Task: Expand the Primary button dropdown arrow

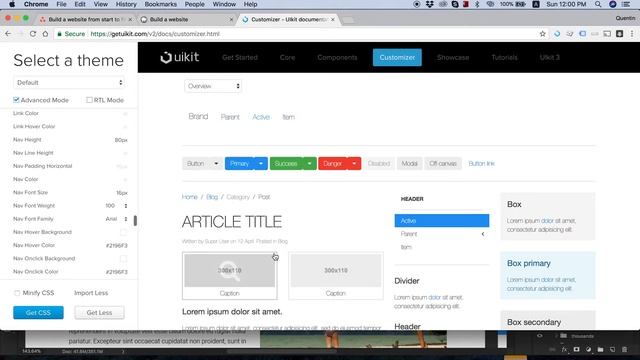Action: pos(261,164)
